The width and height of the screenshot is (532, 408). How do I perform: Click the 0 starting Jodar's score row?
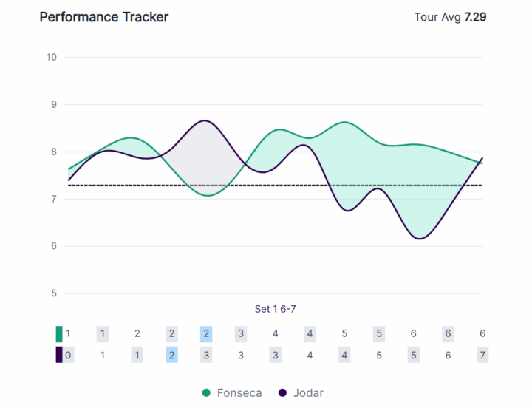[x=68, y=355]
